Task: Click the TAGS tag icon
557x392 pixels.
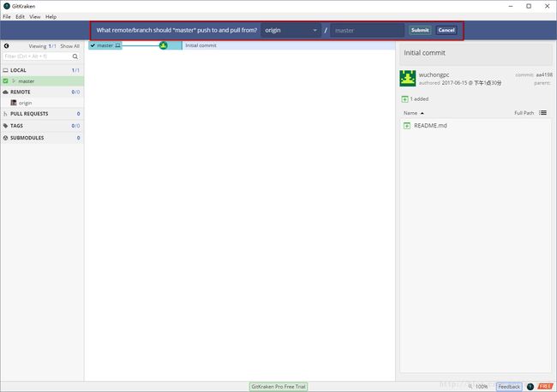Action: coord(5,126)
